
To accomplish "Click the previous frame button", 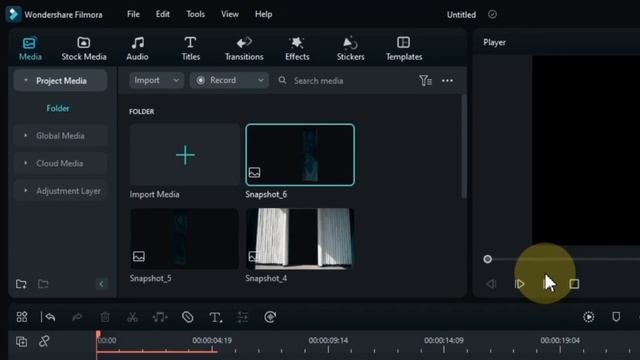I will [491, 284].
